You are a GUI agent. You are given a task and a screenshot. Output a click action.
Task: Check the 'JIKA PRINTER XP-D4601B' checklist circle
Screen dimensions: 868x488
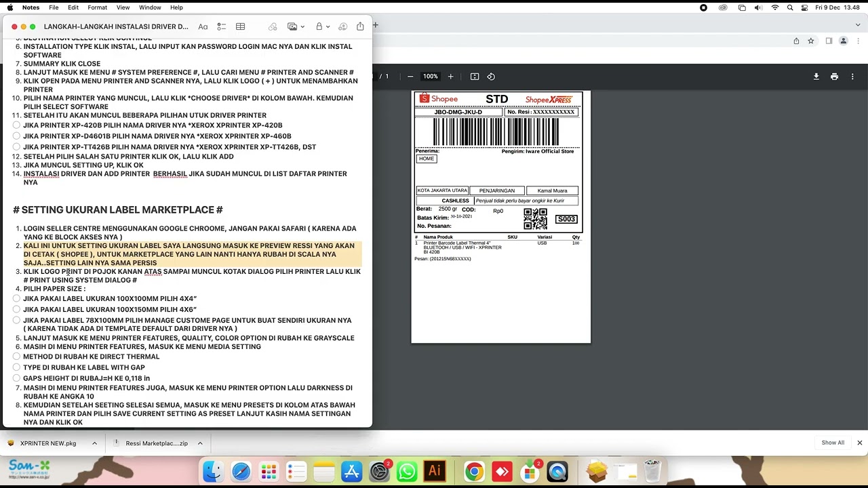16,136
